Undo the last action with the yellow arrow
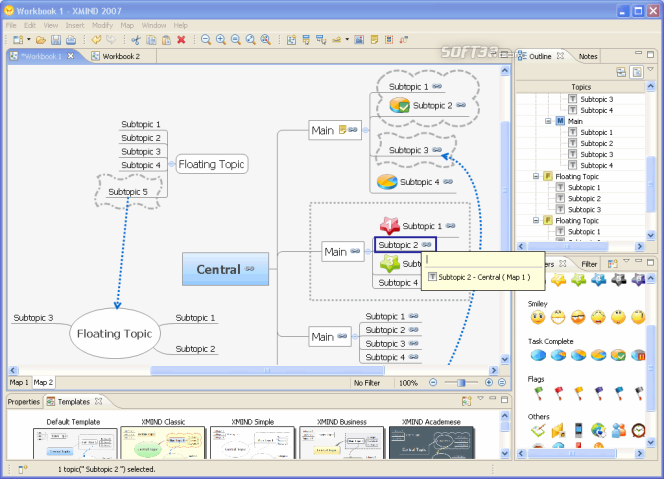This screenshot has width=664, height=479. click(97, 40)
